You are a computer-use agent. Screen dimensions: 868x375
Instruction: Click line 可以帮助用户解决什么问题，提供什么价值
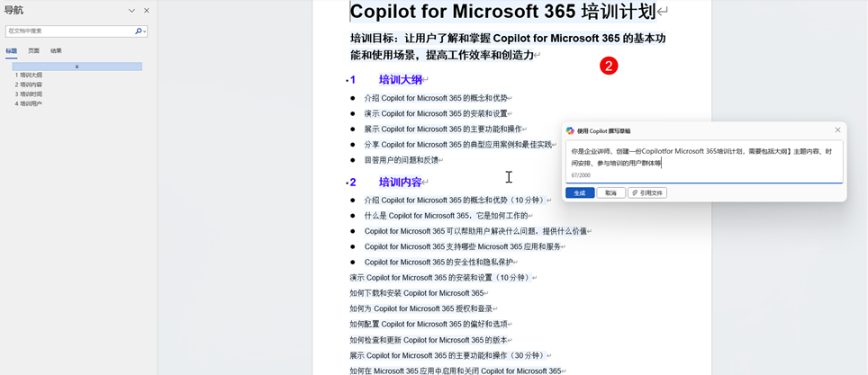pos(475,230)
